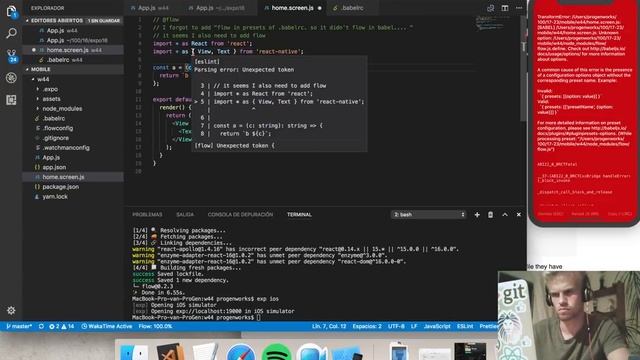This screenshot has width=640, height=360.
Task: Close the terminal panel
Action: 519,215
